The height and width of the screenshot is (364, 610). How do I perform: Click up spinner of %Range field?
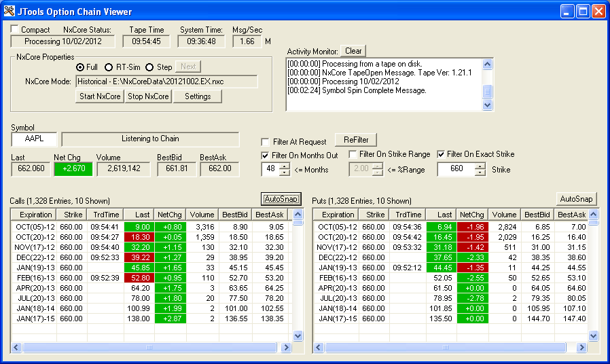(x=378, y=166)
